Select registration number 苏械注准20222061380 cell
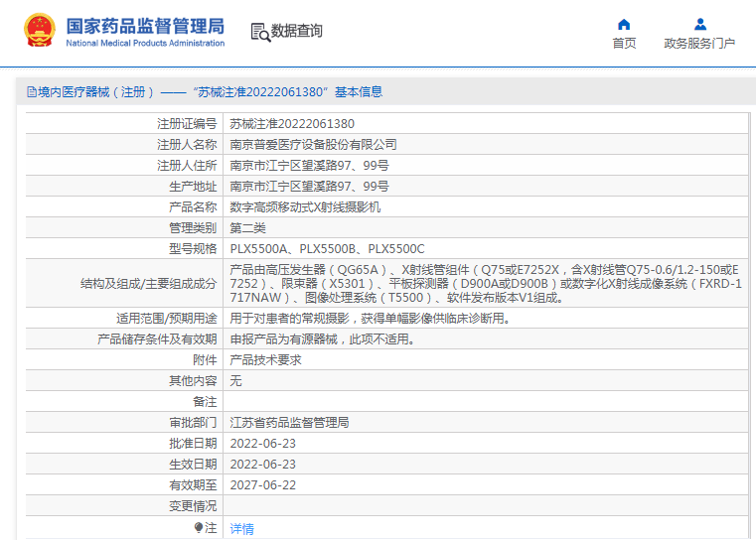The image size is (756, 540). pyautogui.click(x=292, y=124)
